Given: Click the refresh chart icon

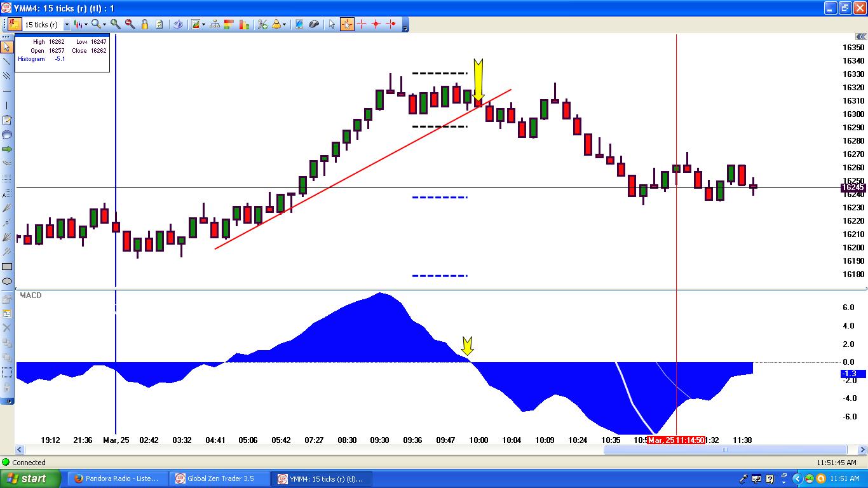Looking at the screenshot, I should pyautogui.click(x=159, y=25).
